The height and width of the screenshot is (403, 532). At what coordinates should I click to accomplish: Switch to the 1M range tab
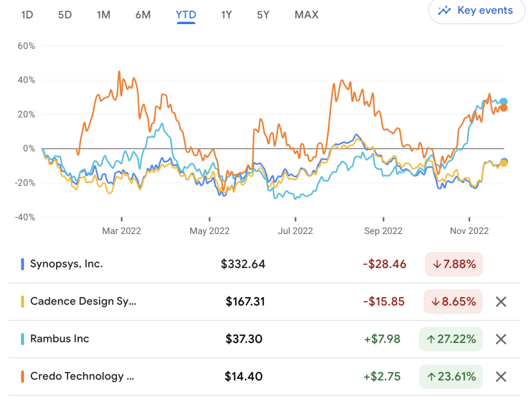click(103, 15)
